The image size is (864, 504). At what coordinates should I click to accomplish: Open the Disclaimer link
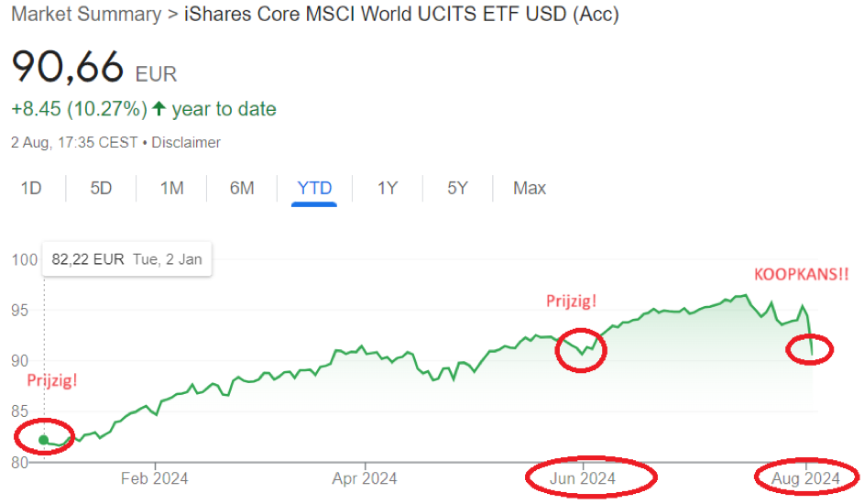186,142
